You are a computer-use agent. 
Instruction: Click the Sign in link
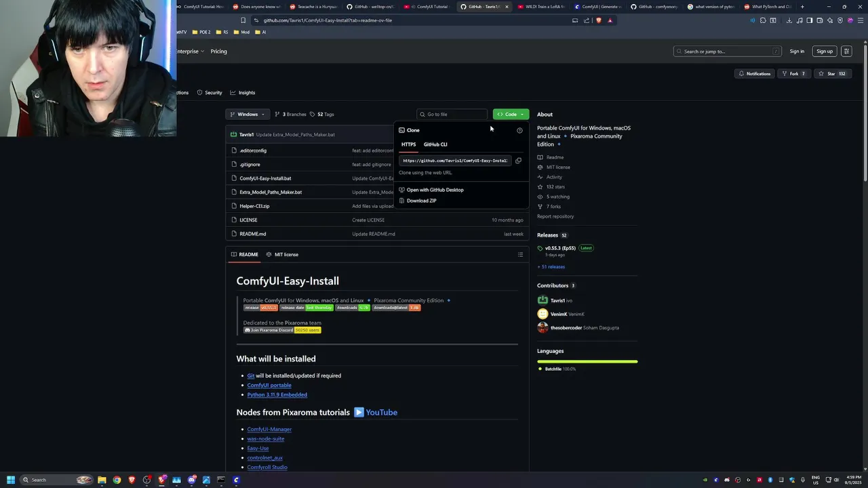(797, 52)
